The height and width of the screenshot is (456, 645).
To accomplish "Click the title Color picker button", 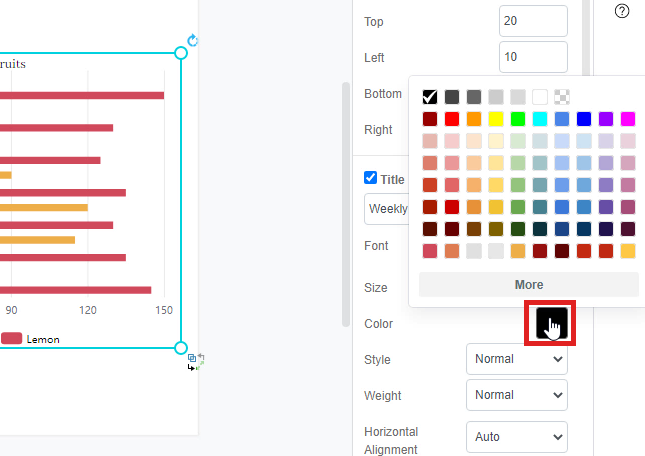I will pos(552,323).
